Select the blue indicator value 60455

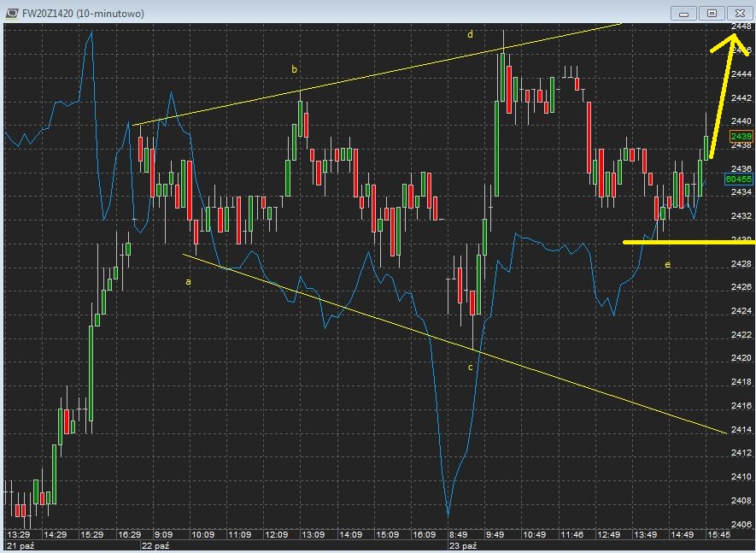click(739, 179)
